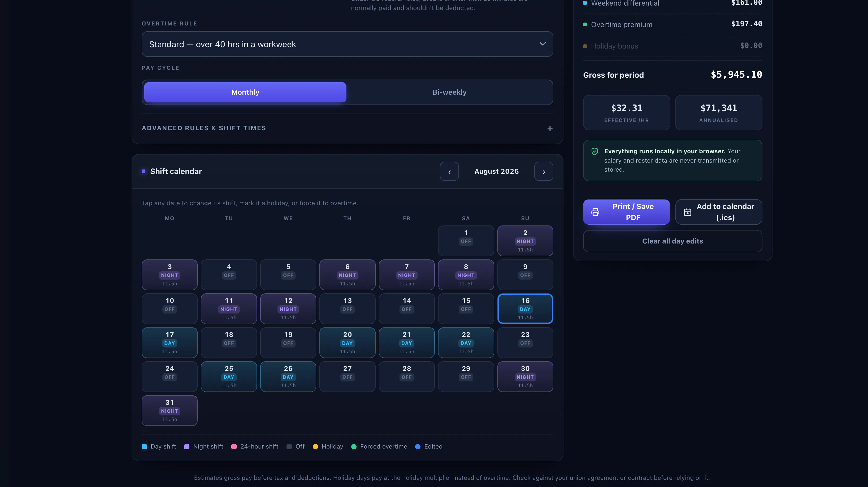Image resolution: width=868 pixels, height=487 pixels.
Task: Click the Overtime premium $197.40 value
Action: coord(746,24)
